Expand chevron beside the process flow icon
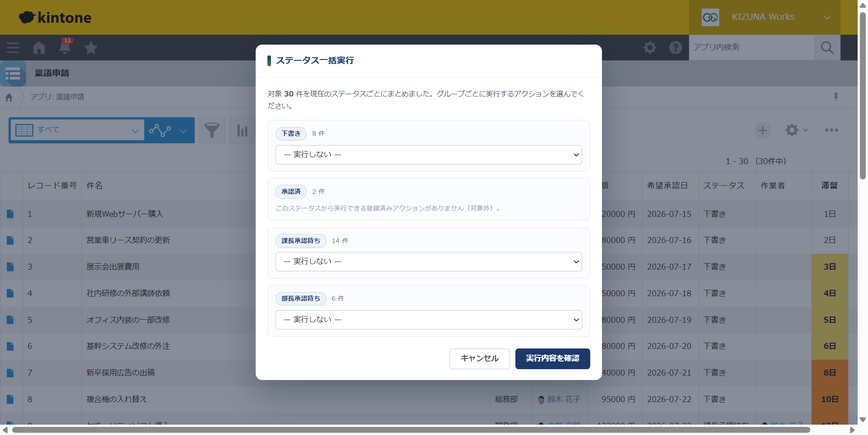Image resolution: width=868 pixels, height=435 pixels. click(x=183, y=131)
